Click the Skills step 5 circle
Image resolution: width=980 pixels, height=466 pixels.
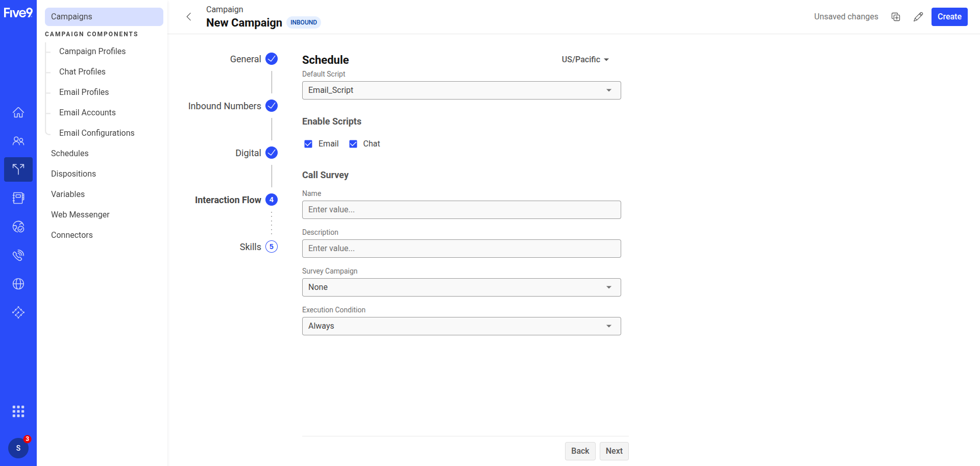tap(272, 247)
